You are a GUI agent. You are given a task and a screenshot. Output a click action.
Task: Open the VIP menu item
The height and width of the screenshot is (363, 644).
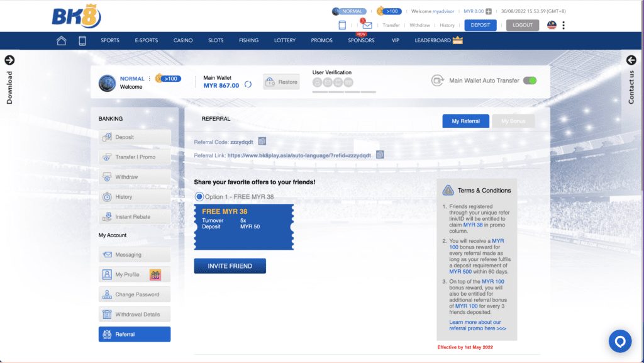point(396,41)
